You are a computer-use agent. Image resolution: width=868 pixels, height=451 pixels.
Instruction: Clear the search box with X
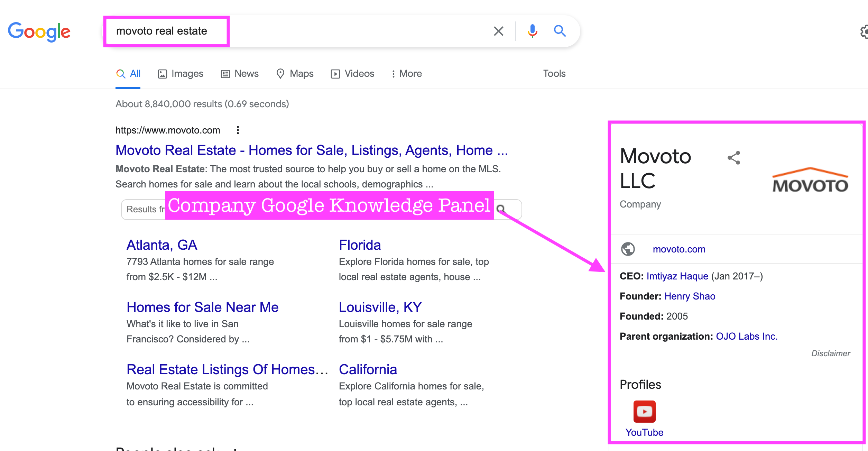pyautogui.click(x=498, y=31)
